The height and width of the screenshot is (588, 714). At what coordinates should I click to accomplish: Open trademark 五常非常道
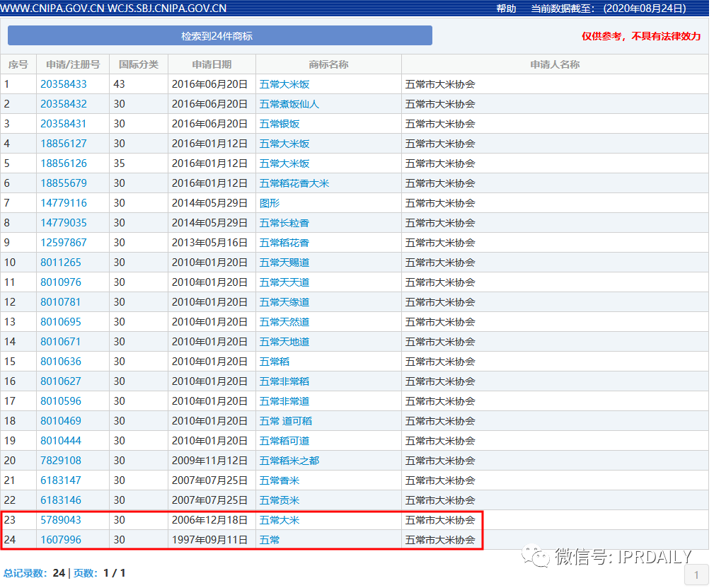point(284,401)
